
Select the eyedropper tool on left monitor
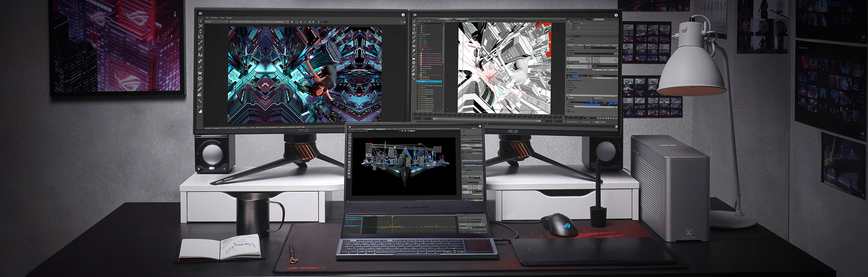[200, 67]
